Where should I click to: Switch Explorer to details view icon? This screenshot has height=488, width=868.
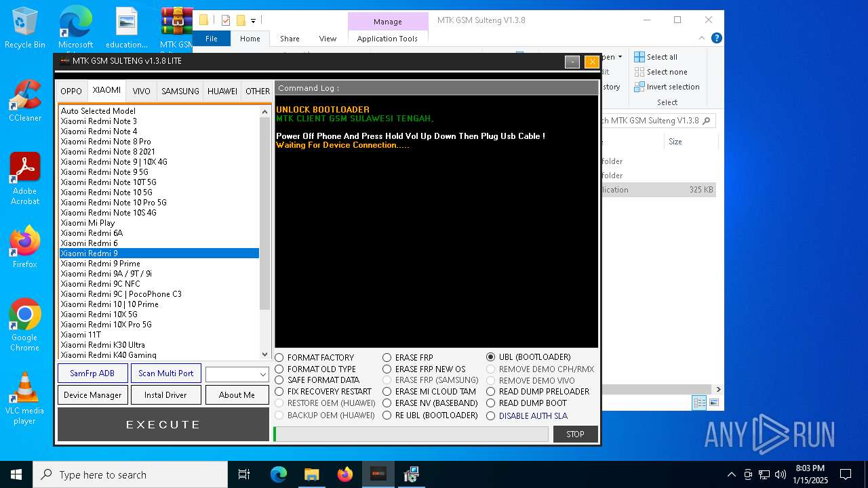pos(699,403)
